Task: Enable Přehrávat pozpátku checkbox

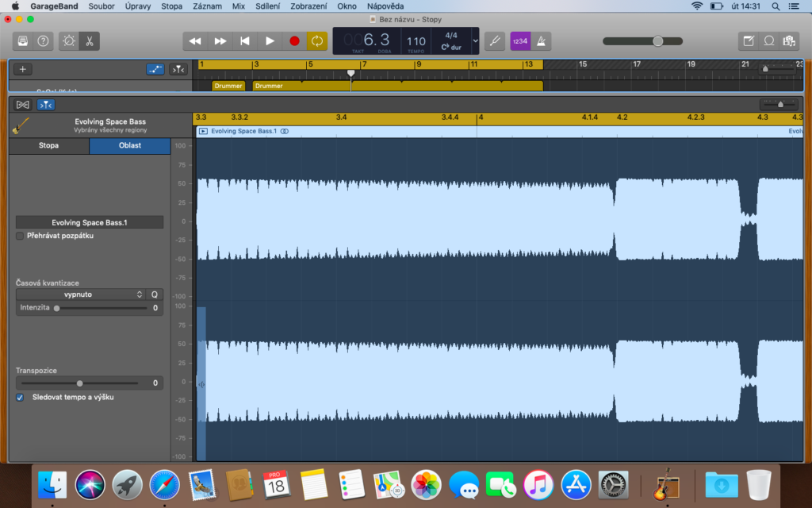Action: [20, 236]
